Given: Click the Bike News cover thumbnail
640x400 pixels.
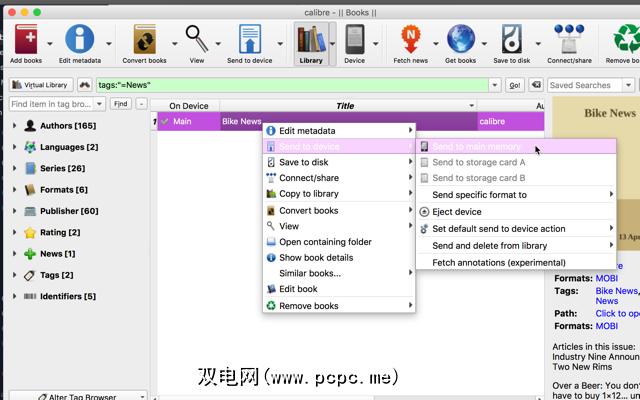Looking at the screenshot, I should click(596, 173).
